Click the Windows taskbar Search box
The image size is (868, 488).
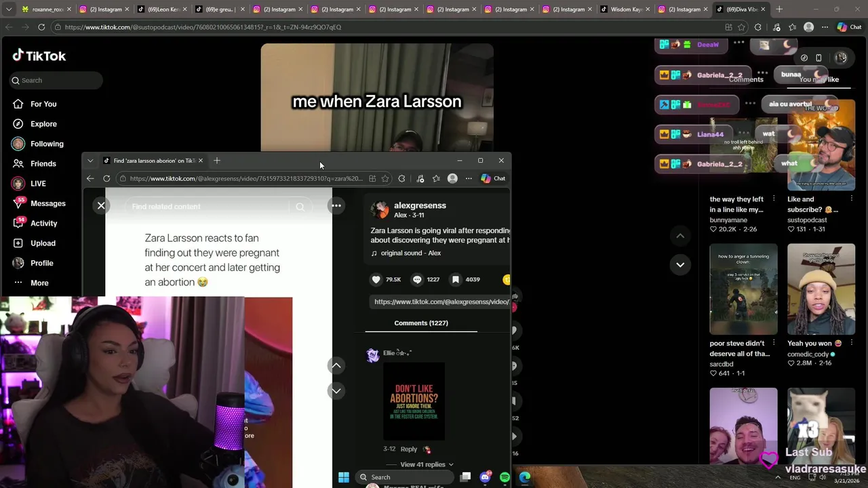tap(404, 477)
